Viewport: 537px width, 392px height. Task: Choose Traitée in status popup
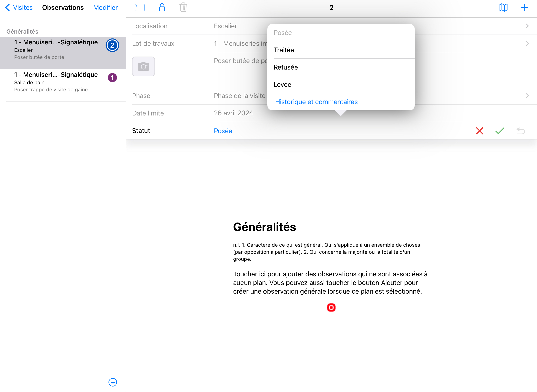click(284, 50)
